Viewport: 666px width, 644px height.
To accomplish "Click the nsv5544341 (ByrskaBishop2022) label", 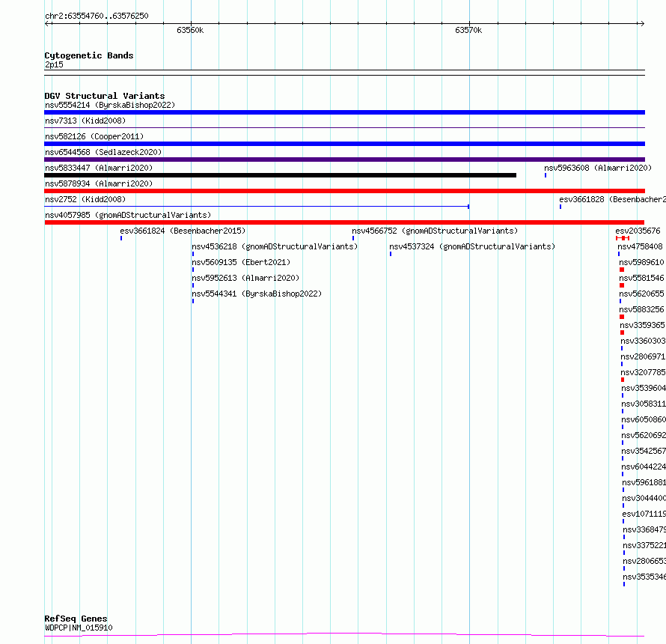I will [257, 294].
